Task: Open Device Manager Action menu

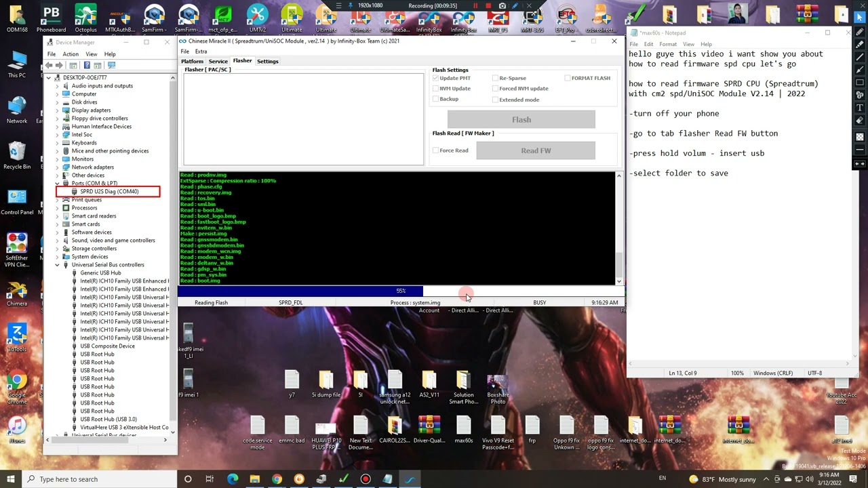Action: (x=71, y=54)
